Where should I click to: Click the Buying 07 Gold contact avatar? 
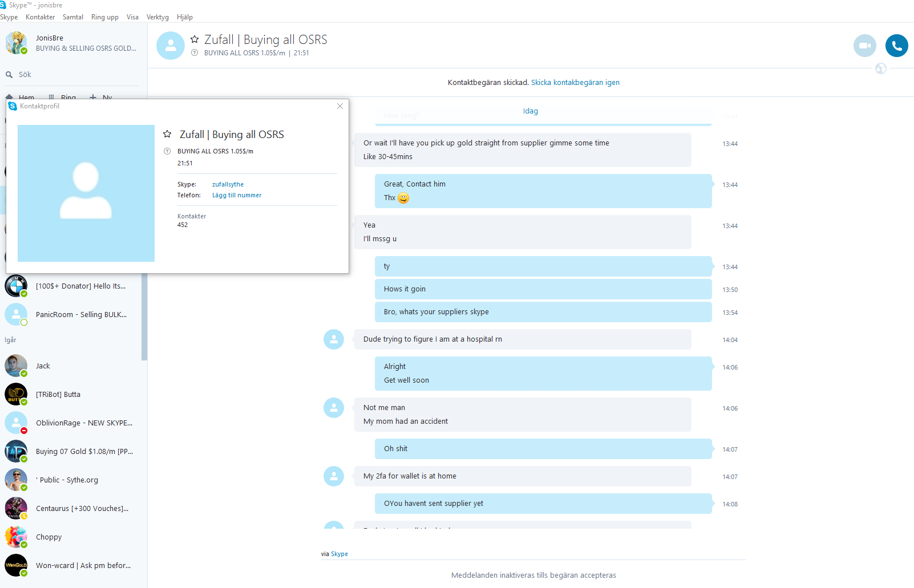click(x=16, y=452)
